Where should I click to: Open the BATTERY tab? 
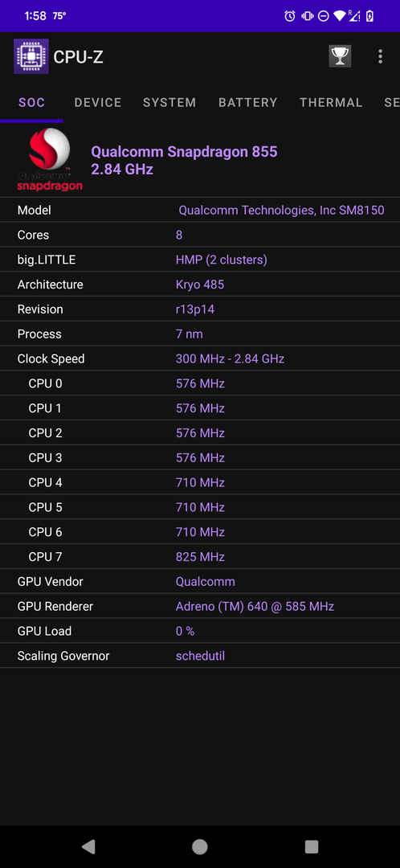pyautogui.click(x=248, y=102)
